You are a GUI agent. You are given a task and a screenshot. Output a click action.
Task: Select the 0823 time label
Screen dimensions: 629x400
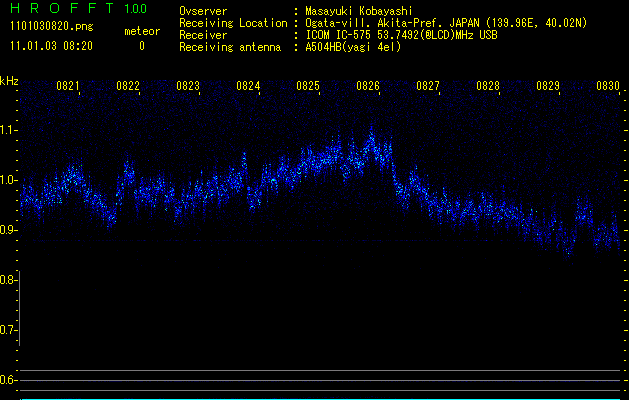pos(188,87)
